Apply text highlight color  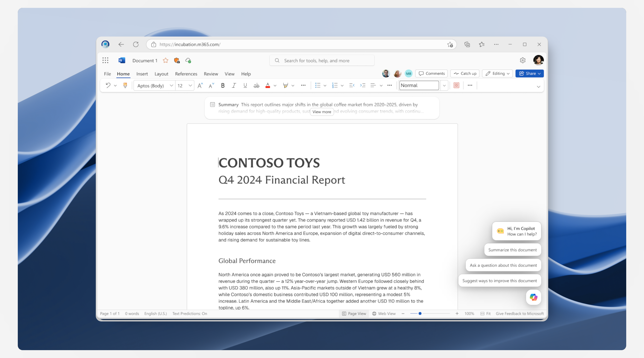[x=285, y=86]
